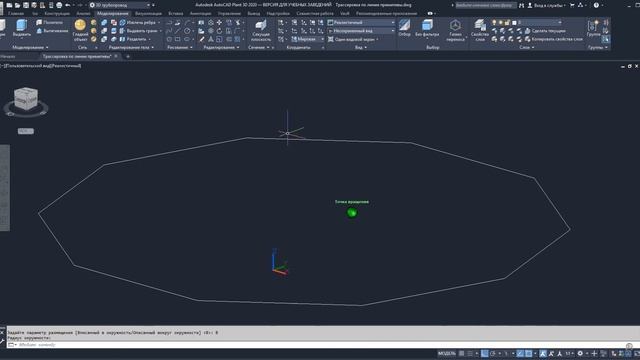The width and height of the screenshot is (640, 360).
Task: Toggle 2D object snap in status bar
Action: point(529,353)
